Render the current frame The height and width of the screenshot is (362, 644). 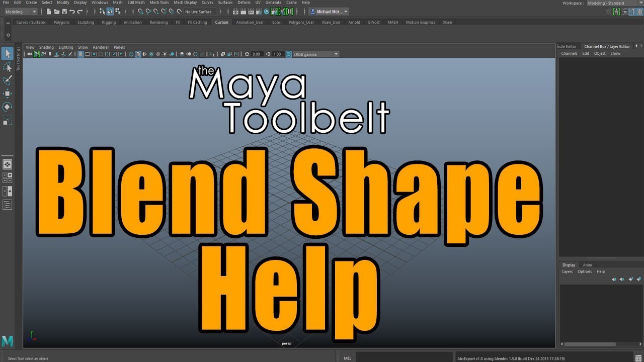point(243,11)
